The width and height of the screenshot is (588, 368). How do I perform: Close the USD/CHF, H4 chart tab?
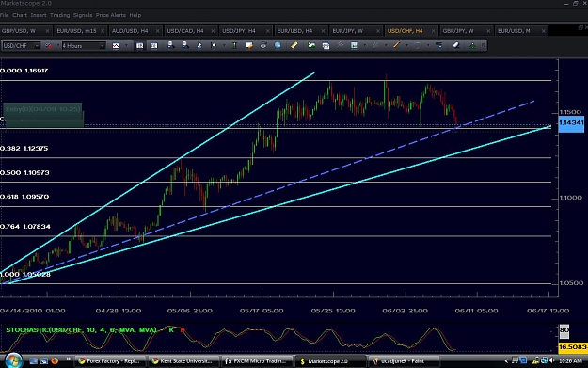coord(433,31)
